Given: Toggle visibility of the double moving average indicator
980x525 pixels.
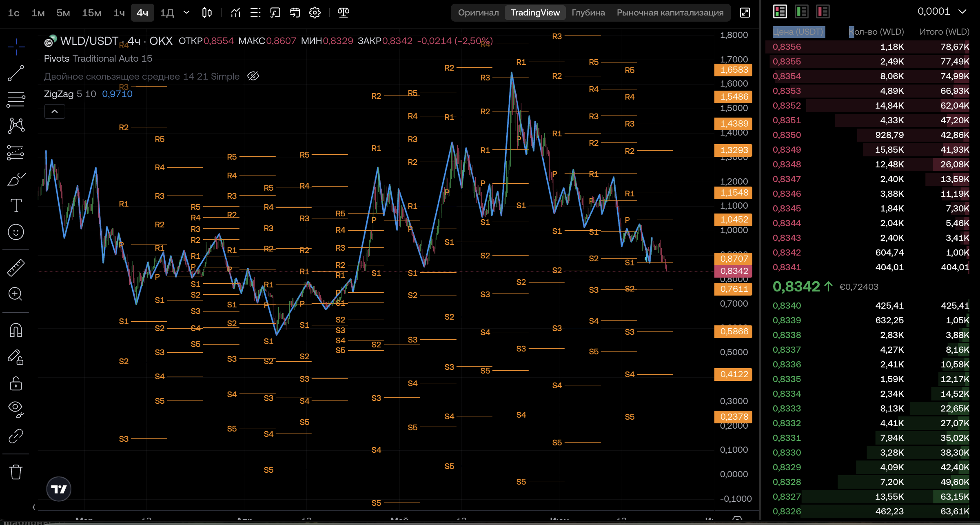Looking at the screenshot, I should click(253, 76).
